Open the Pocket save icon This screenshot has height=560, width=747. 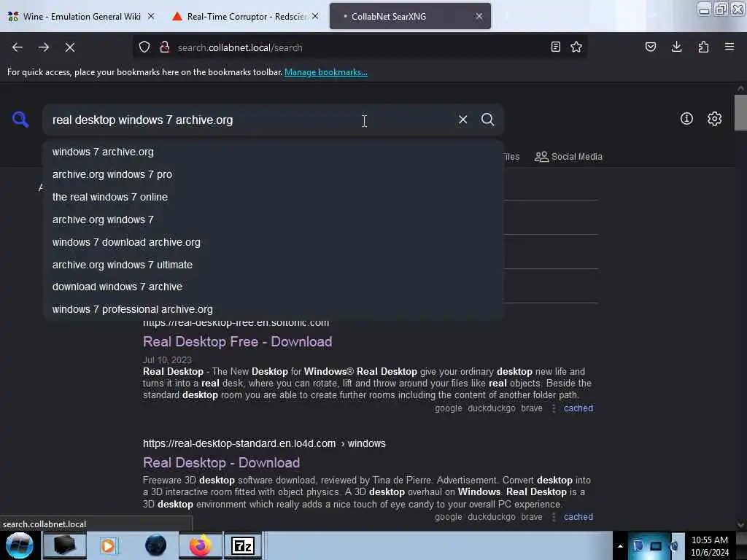pyautogui.click(x=651, y=47)
